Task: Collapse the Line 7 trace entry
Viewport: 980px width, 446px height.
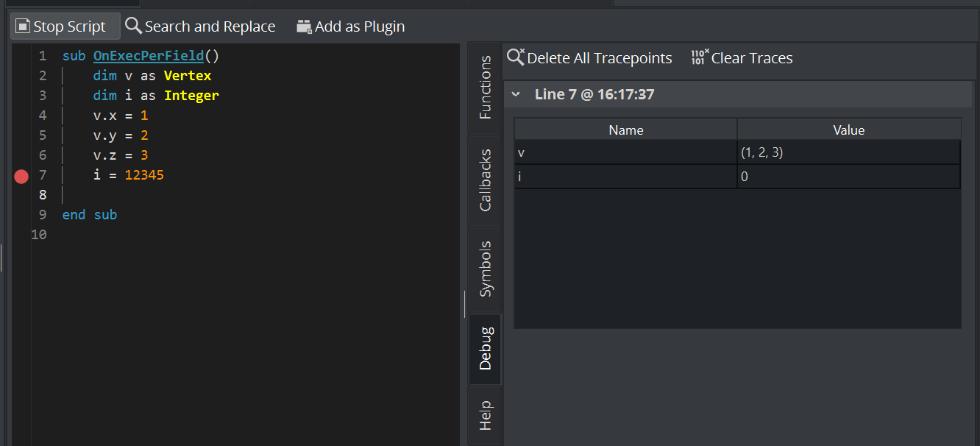Action: tap(516, 94)
